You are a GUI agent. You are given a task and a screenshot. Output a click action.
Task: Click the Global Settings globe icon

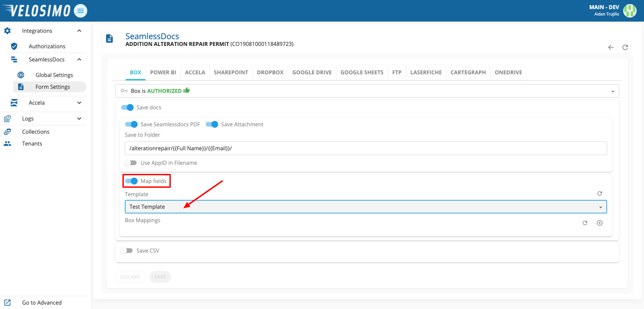tap(21, 75)
